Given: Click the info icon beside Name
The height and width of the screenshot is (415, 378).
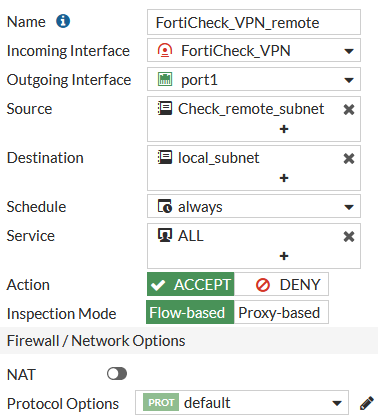Looking at the screenshot, I should pyautogui.click(x=63, y=21).
